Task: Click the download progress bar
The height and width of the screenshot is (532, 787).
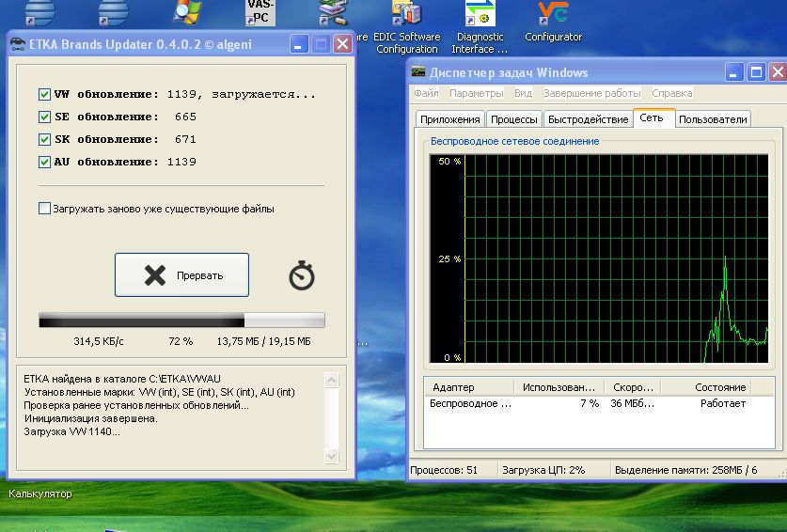Action: tap(181, 321)
